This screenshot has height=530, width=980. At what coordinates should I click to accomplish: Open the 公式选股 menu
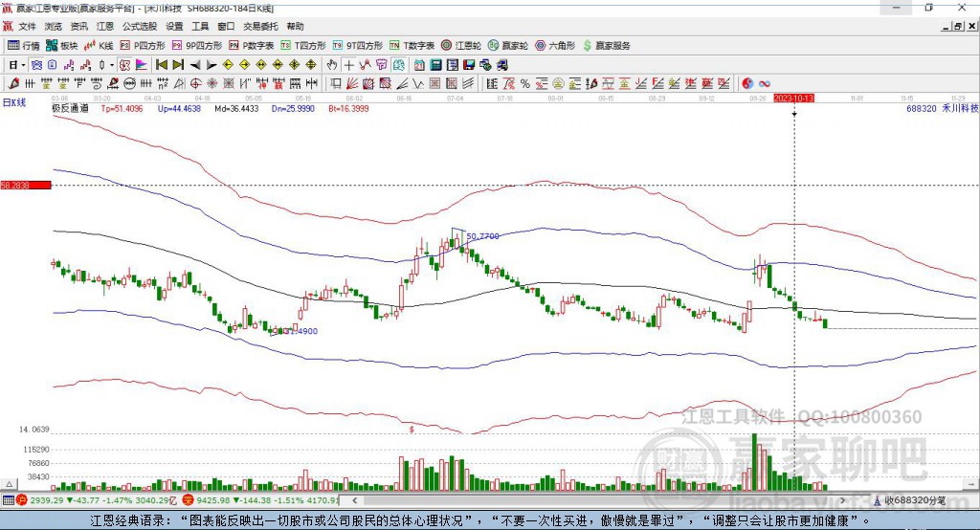click(140, 26)
